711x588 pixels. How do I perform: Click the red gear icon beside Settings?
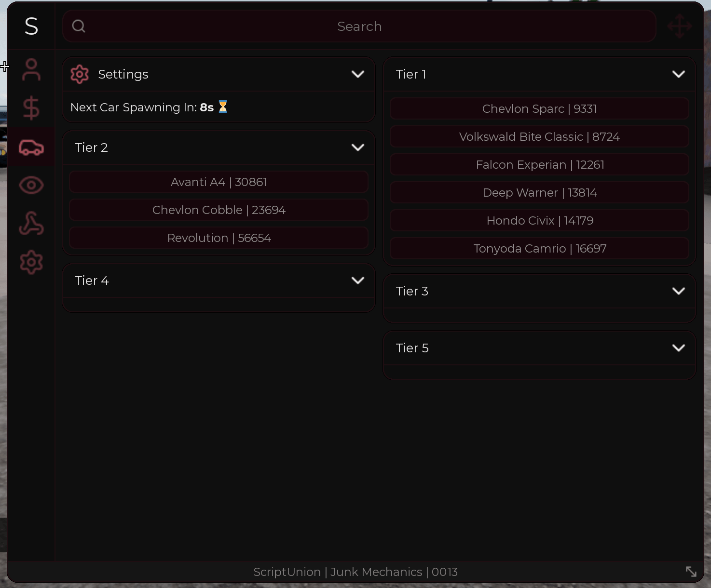[x=80, y=74]
